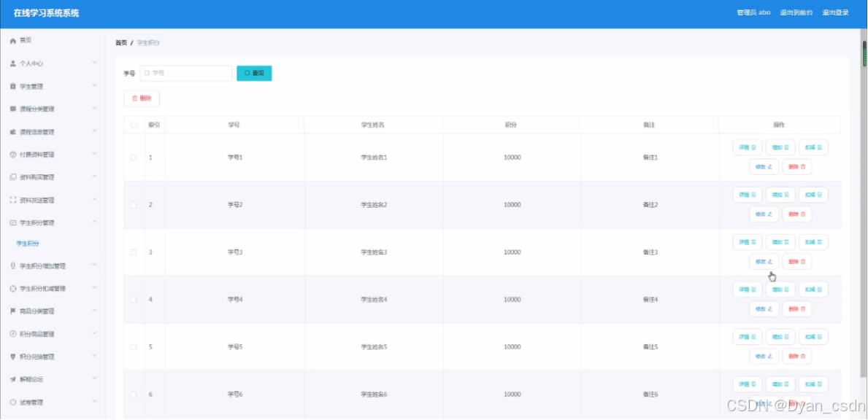
Task: Expand the 积分商品管理 chevron
Action: point(94,333)
